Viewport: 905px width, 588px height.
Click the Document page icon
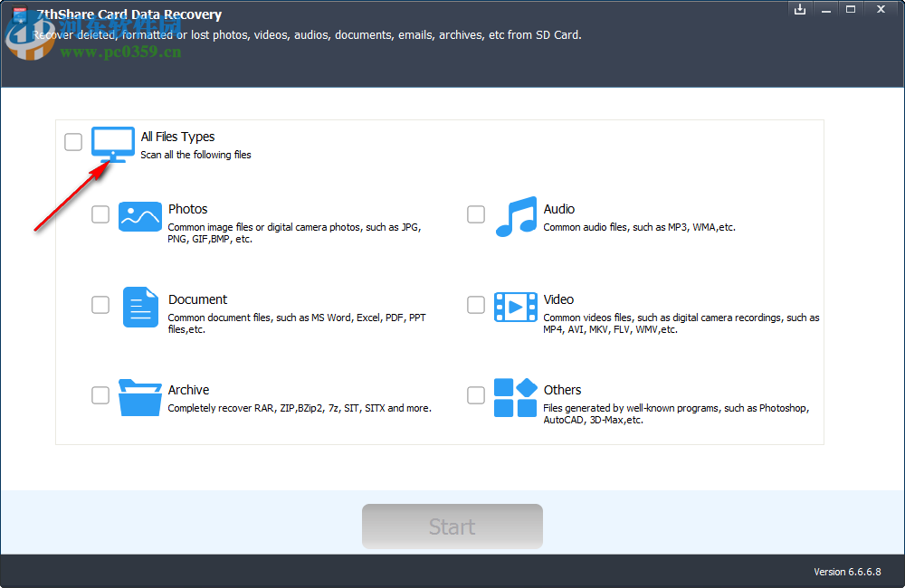pyautogui.click(x=139, y=307)
